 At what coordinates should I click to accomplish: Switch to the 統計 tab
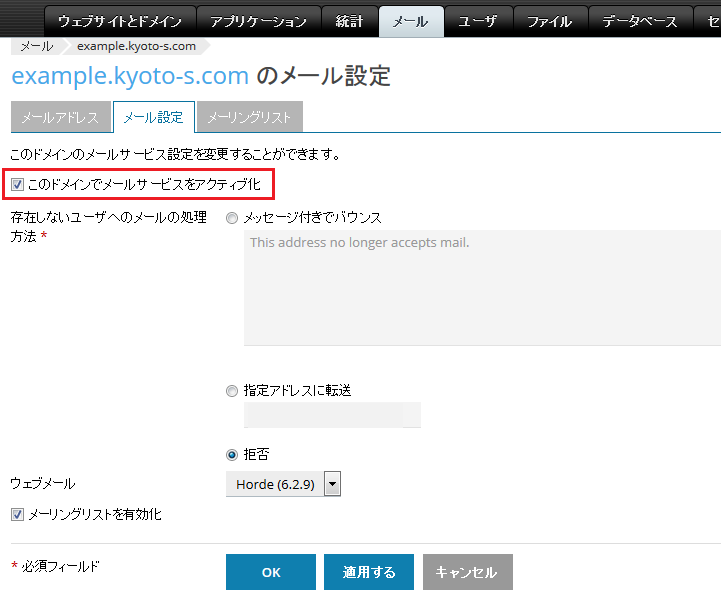tap(349, 21)
